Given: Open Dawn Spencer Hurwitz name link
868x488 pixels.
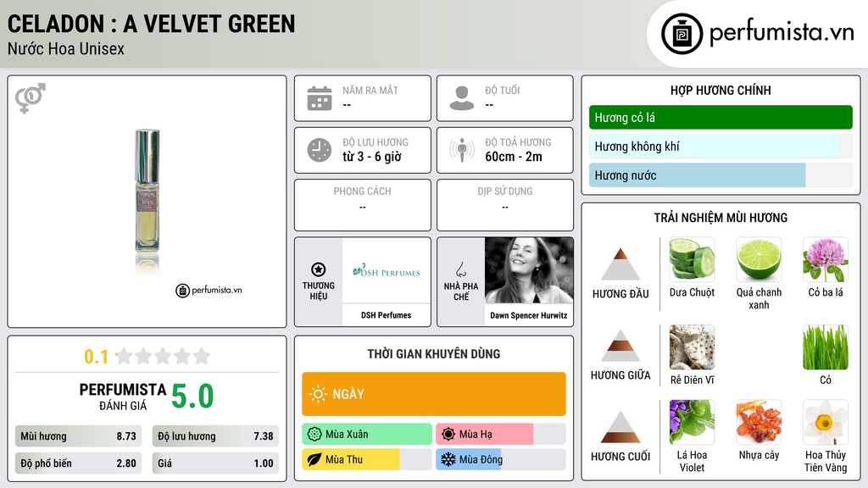Looking at the screenshot, I should [529, 315].
